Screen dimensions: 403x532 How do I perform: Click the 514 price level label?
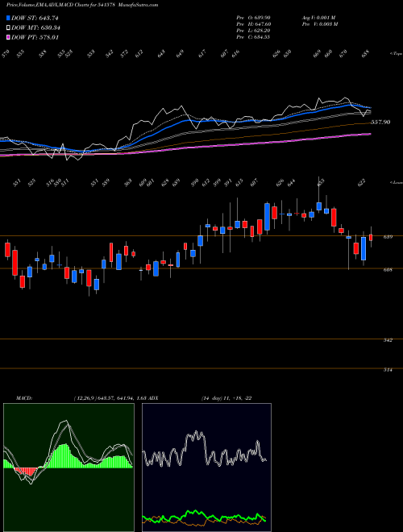click(x=388, y=370)
